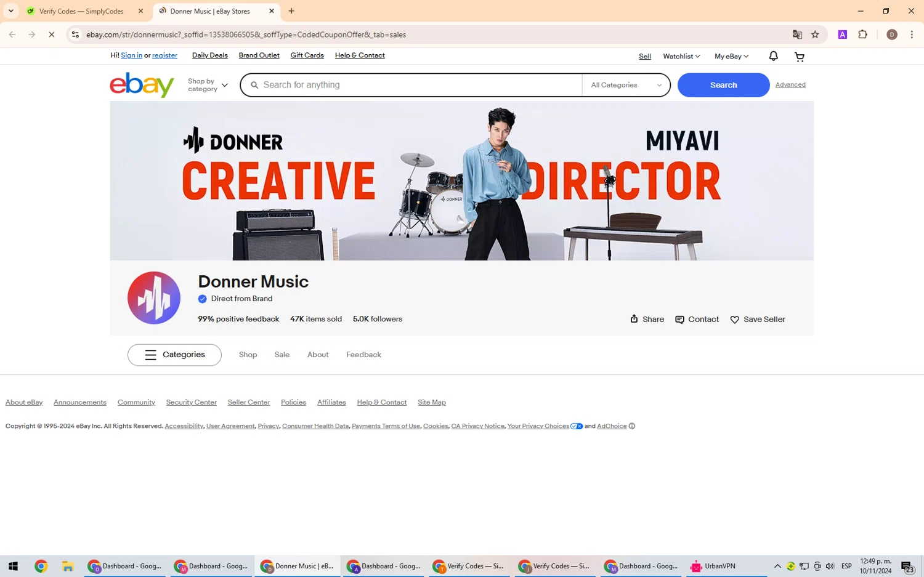The width and height of the screenshot is (924, 577).
Task: Click the Sign in link
Action: (131, 55)
